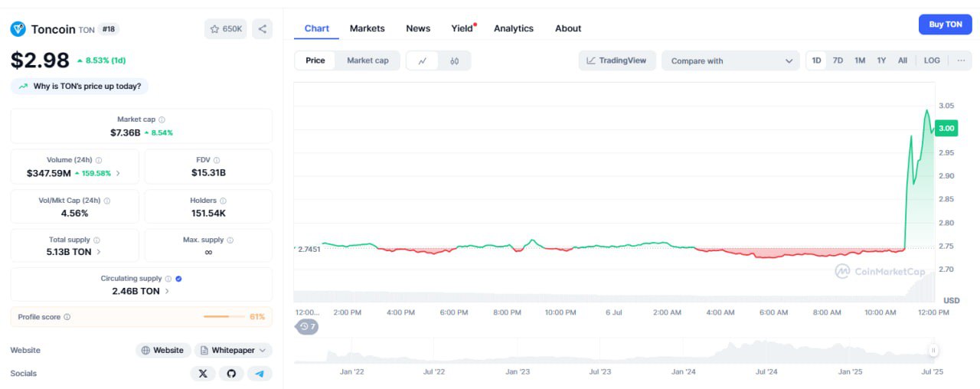Click Vol/Mkt Cap info icon

(106, 201)
